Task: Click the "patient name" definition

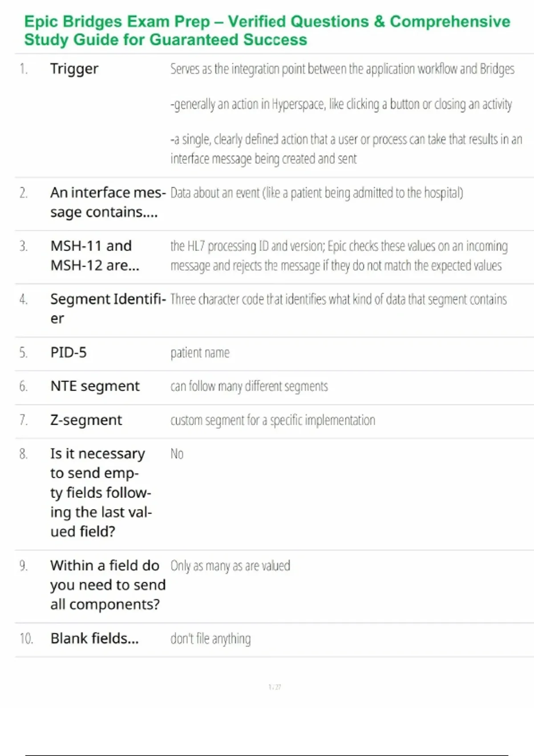Action: 200,353
